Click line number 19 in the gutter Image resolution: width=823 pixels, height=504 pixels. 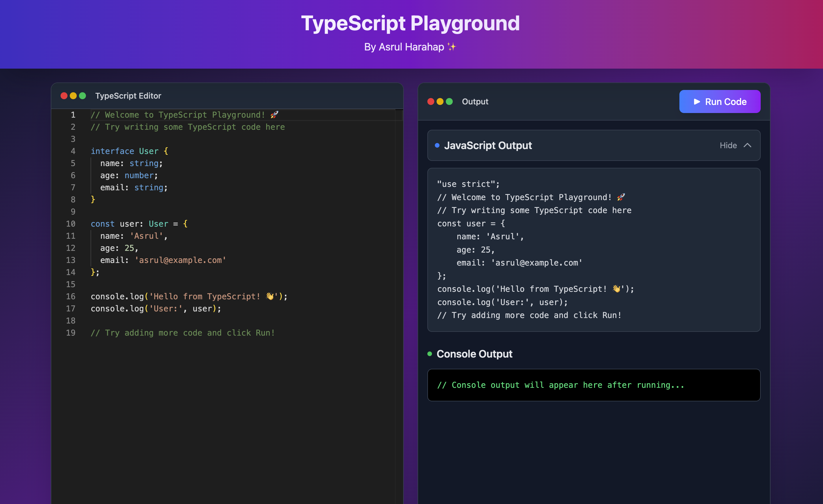click(70, 333)
